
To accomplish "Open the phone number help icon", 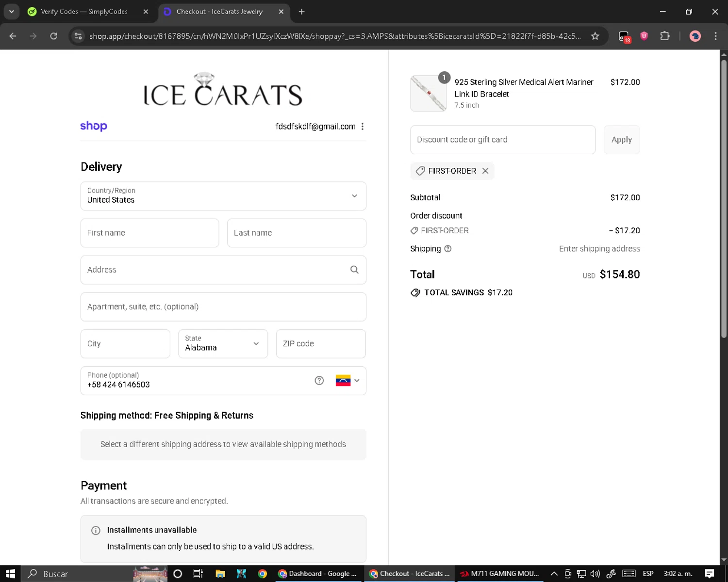I will 319,381.
